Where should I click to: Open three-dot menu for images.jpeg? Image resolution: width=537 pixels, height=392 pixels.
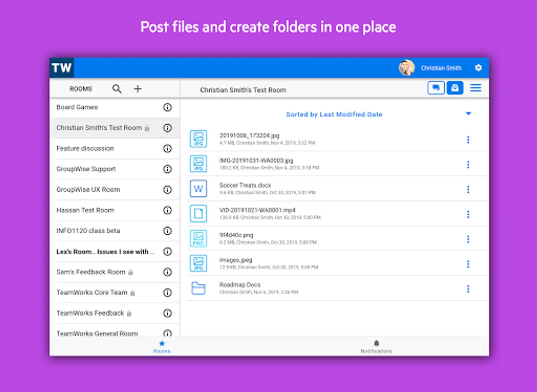pyautogui.click(x=468, y=264)
